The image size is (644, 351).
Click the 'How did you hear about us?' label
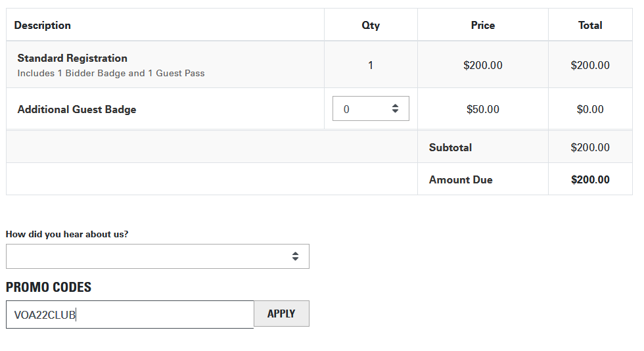pyautogui.click(x=67, y=234)
